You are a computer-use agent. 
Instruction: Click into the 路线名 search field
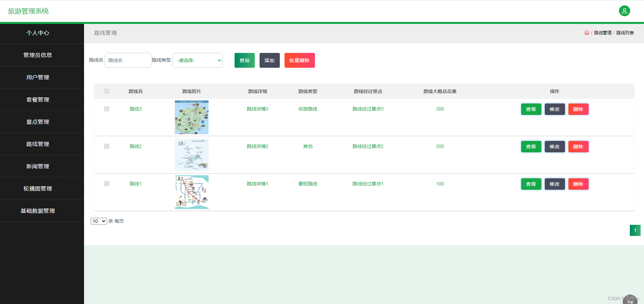[x=128, y=60]
